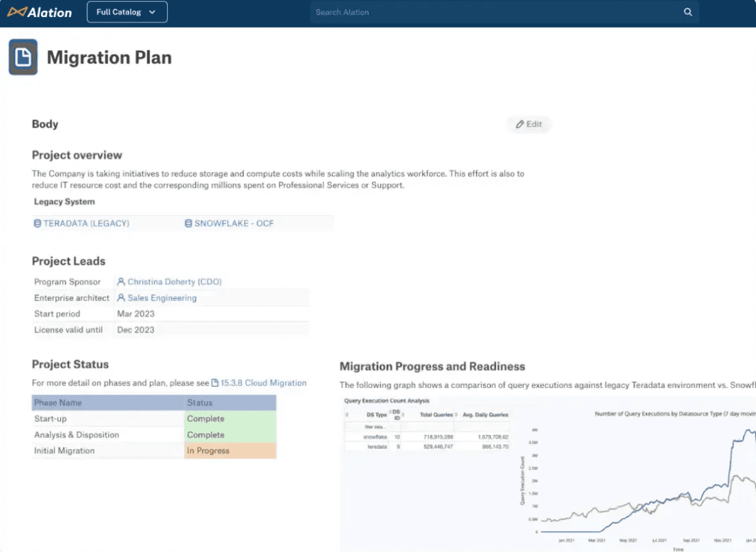Click the search magnifier icon
The height and width of the screenshot is (552, 756).
[688, 12]
